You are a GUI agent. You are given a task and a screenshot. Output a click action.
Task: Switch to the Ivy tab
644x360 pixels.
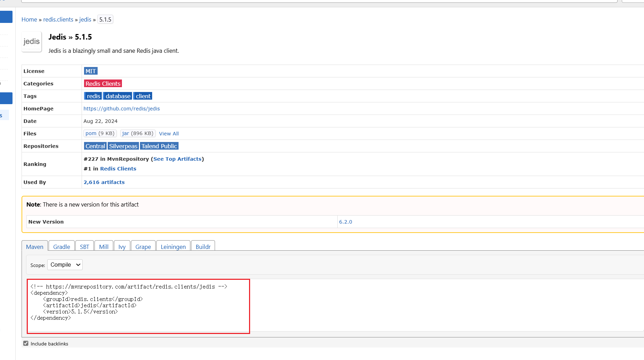click(x=122, y=246)
